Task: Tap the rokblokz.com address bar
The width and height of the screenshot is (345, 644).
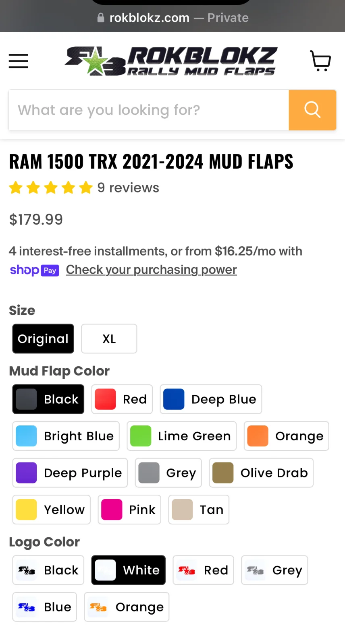Action: pos(172,18)
